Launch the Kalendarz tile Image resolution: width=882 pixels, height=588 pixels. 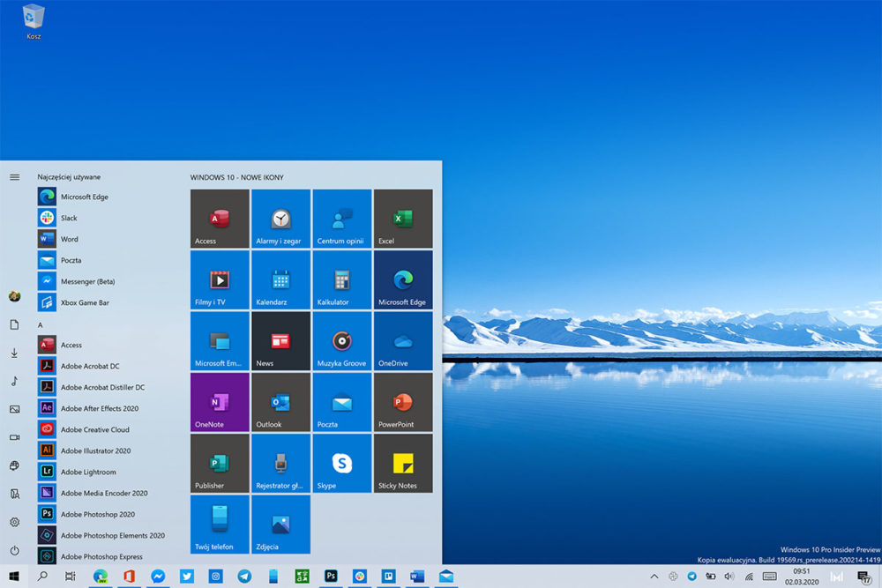280,280
